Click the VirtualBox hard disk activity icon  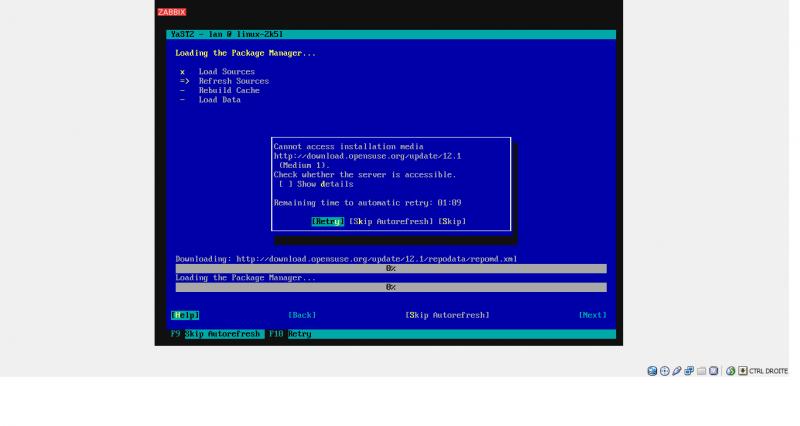pos(652,371)
